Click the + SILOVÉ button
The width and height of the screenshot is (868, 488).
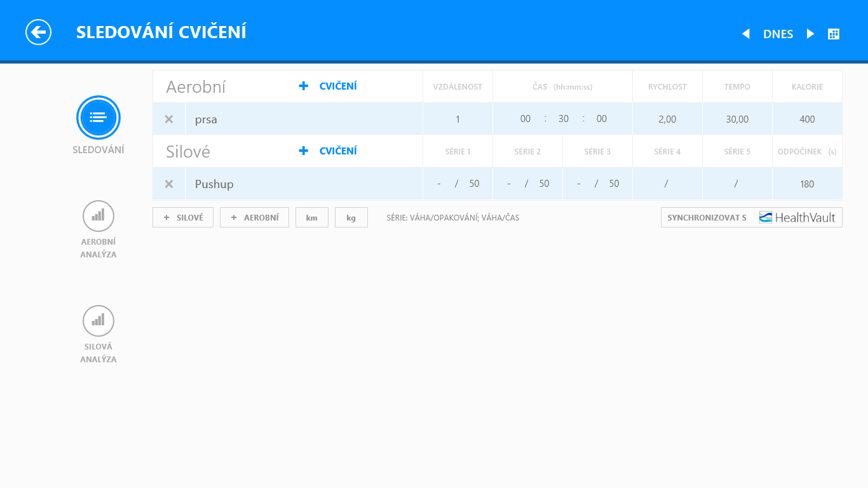tap(183, 217)
